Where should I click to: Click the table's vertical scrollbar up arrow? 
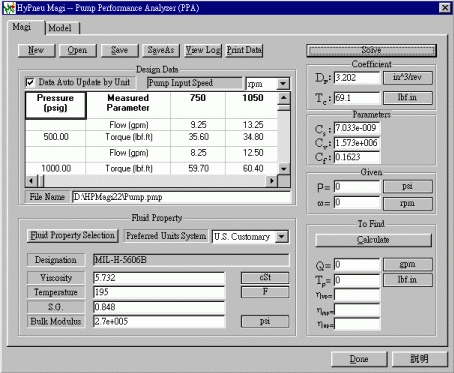tap(283, 98)
